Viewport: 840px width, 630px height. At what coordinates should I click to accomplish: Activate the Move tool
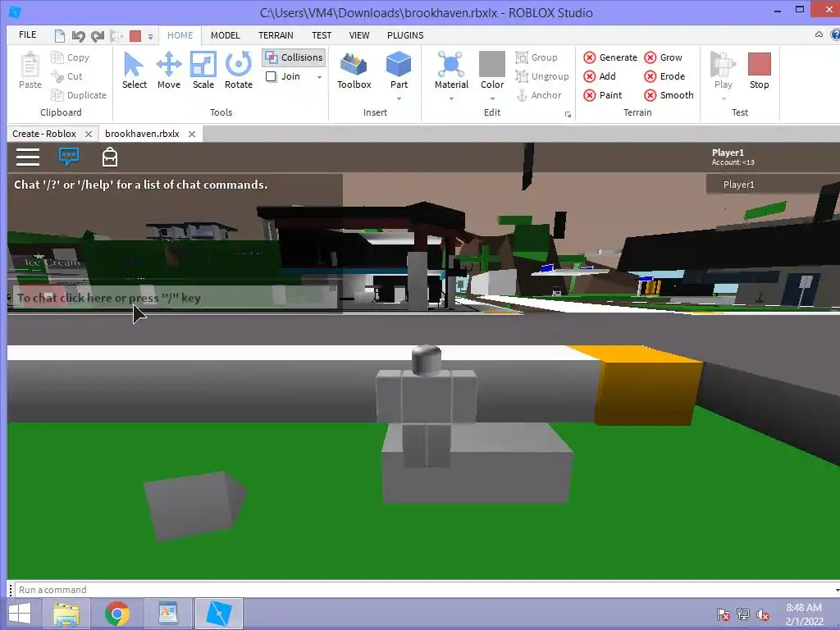169,71
